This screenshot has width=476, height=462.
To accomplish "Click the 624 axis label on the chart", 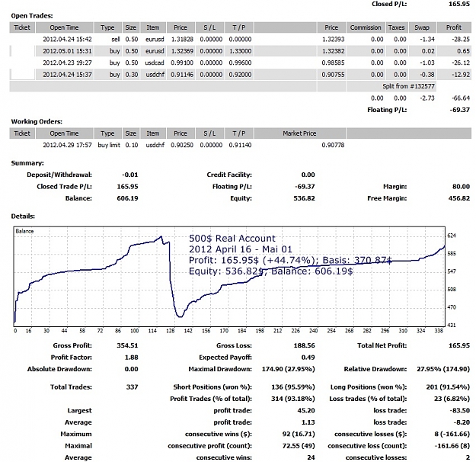I will coord(452,236).
